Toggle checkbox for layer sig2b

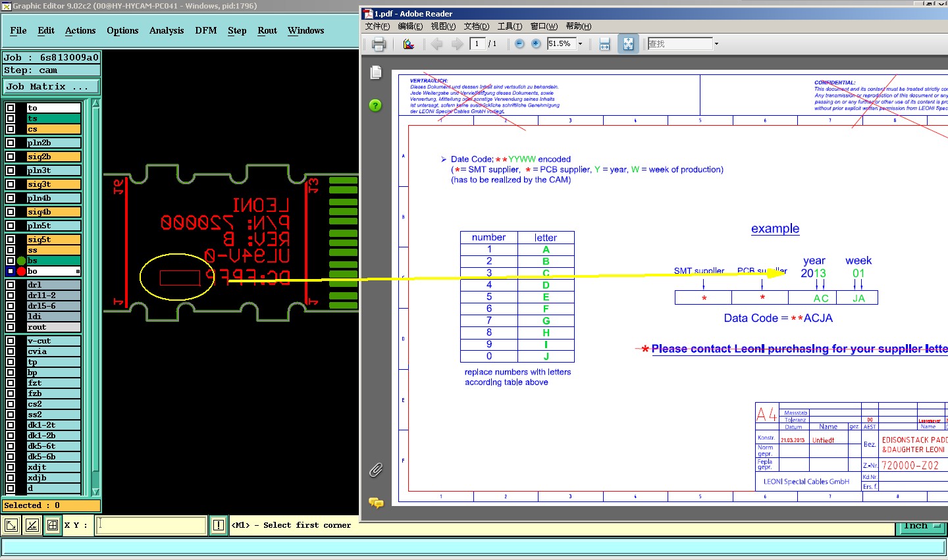tap(11, 157)
